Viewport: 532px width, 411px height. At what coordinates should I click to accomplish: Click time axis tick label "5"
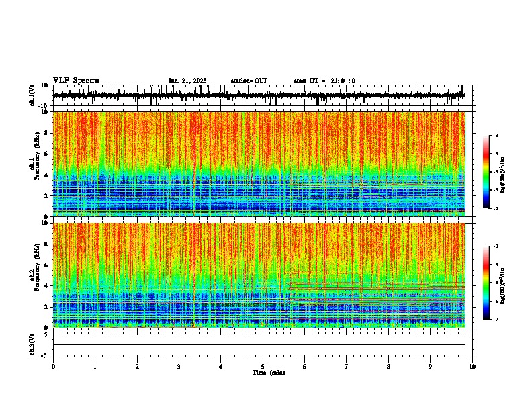[x=263, y=367]
